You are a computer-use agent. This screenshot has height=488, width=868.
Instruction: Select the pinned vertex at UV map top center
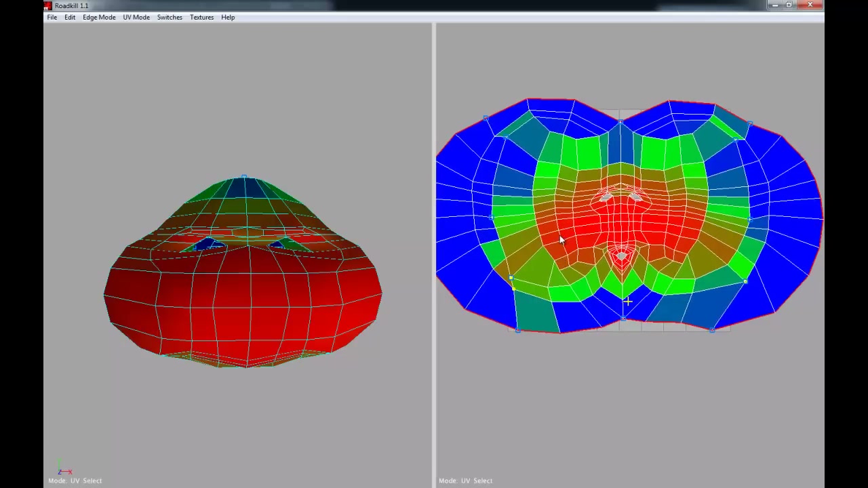(x=620, y=123)
